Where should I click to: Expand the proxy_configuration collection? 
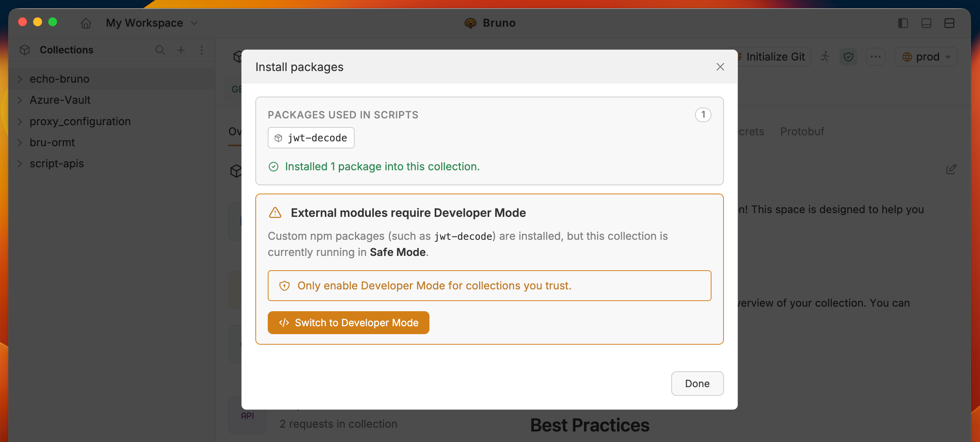pos(20,121)
